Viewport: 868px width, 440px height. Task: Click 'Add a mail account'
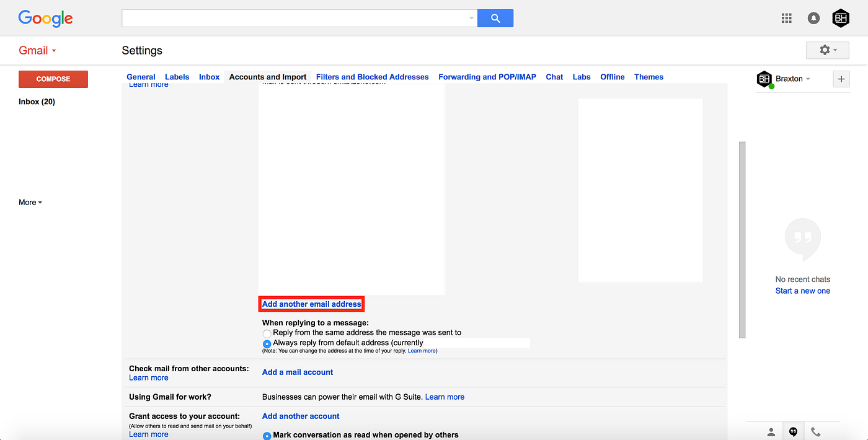pyautogui.click(x=297, y=372)
